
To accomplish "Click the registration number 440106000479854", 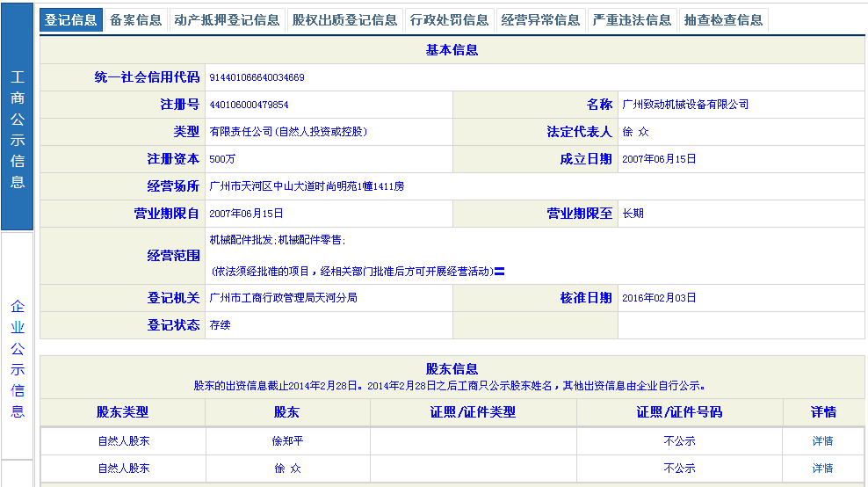I will (x=250, y=105).
